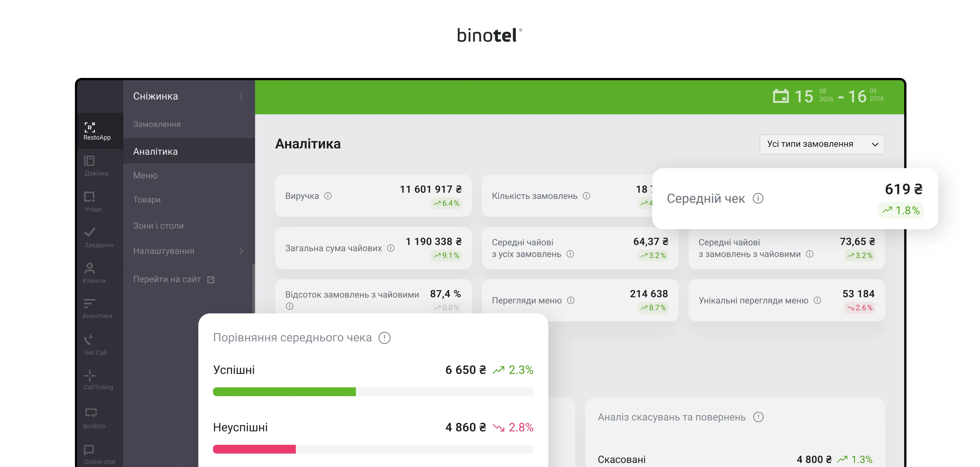
Task: Select Зони і столи in side menu
Action: pyautogui.click(x=189, y=225)
